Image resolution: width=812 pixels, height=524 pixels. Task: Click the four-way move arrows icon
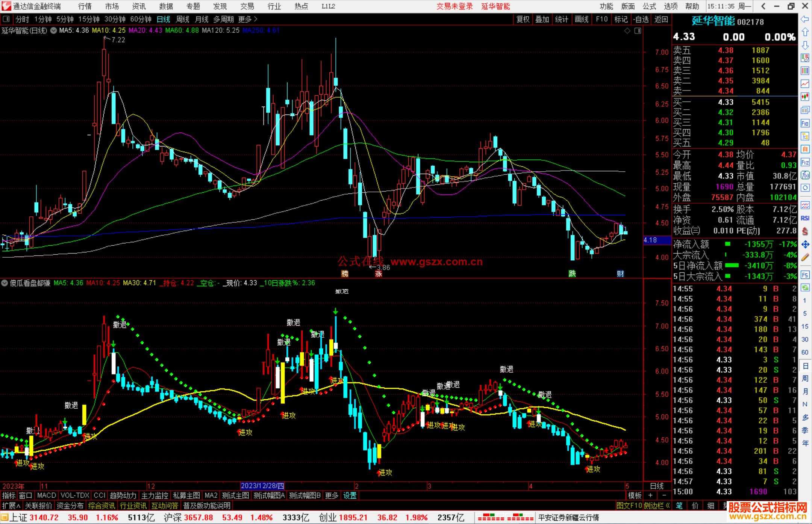pos(805,245)
